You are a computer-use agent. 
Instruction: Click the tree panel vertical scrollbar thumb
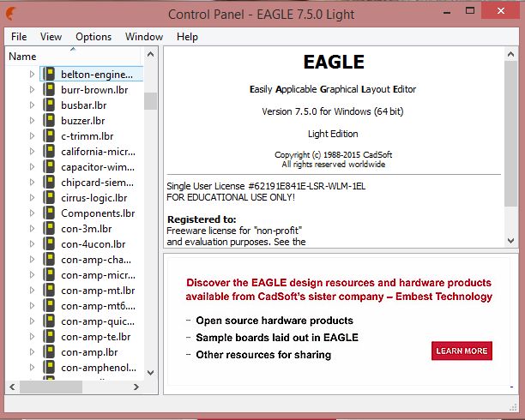pos(151,101)
